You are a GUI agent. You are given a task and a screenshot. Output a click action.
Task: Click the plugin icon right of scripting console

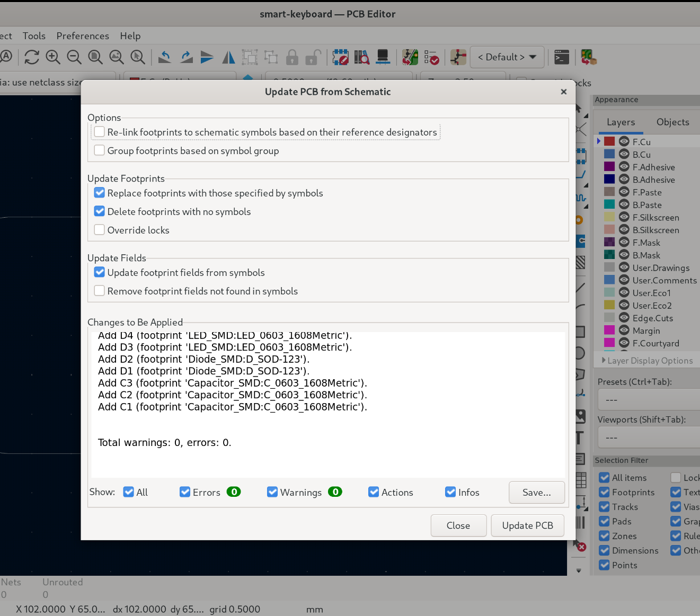589,57
